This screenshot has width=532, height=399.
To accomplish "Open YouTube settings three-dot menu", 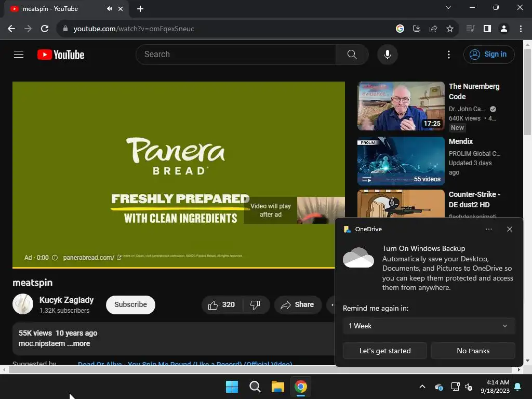I will pyautogui.click(x=448, y=55).
